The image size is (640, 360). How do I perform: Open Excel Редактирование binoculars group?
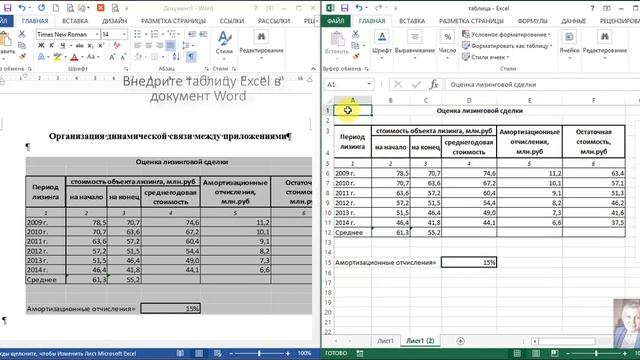click(x=604, y=45)
